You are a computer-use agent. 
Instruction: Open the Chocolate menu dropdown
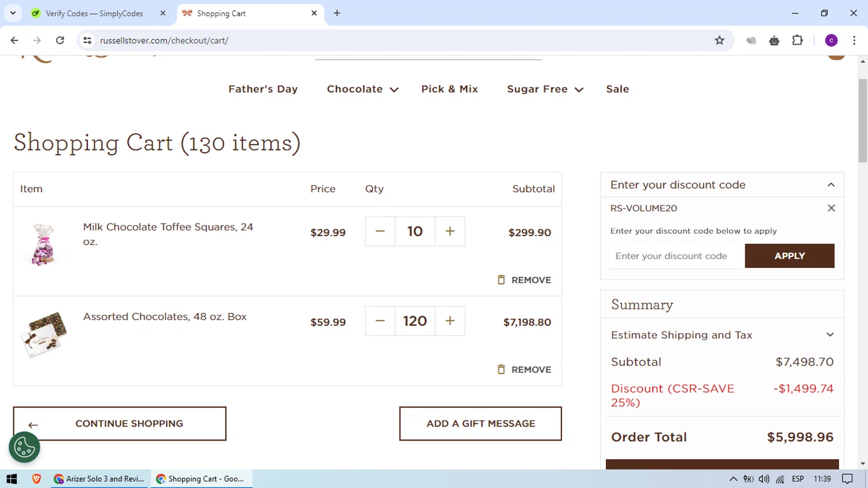362,89
